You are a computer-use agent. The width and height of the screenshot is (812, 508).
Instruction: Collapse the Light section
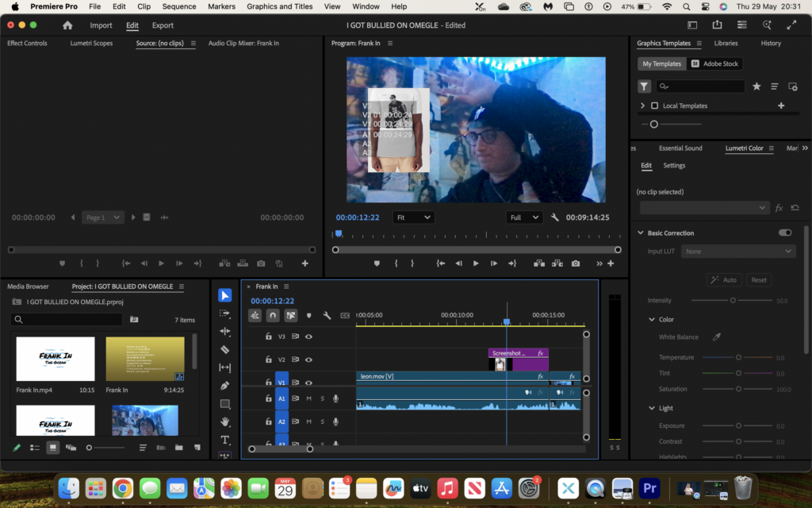(x=652, y=408)
